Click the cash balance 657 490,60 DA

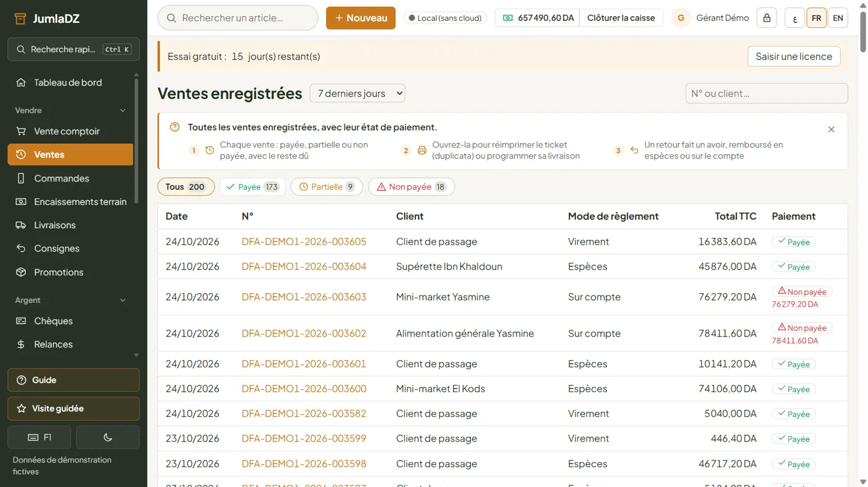[x=538, y=18]
